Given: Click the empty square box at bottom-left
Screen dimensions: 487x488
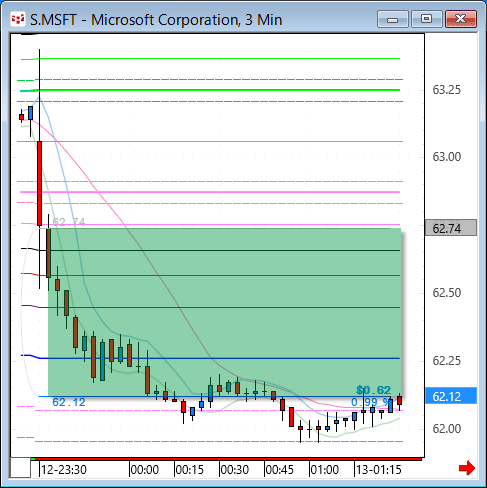Looking at the screenshot, I should pos(20,468).
